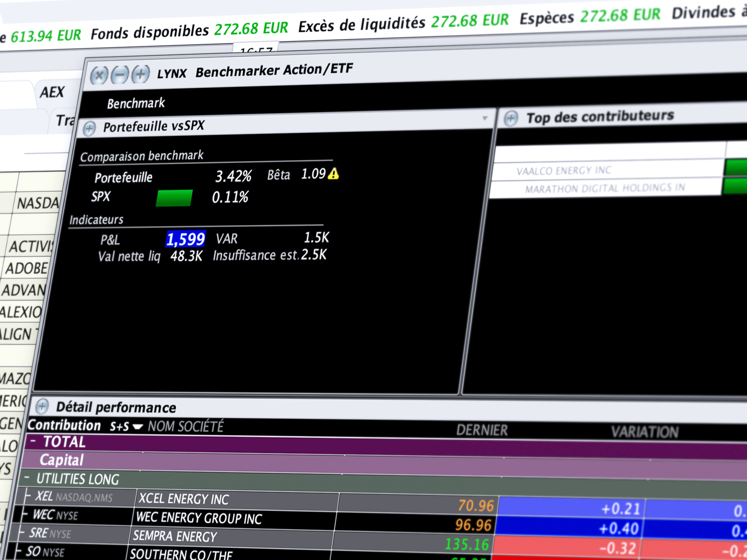The image size is (747, 560).
Task: Click the plus icon beside Détail performance
Action: (x=42, y=406)
